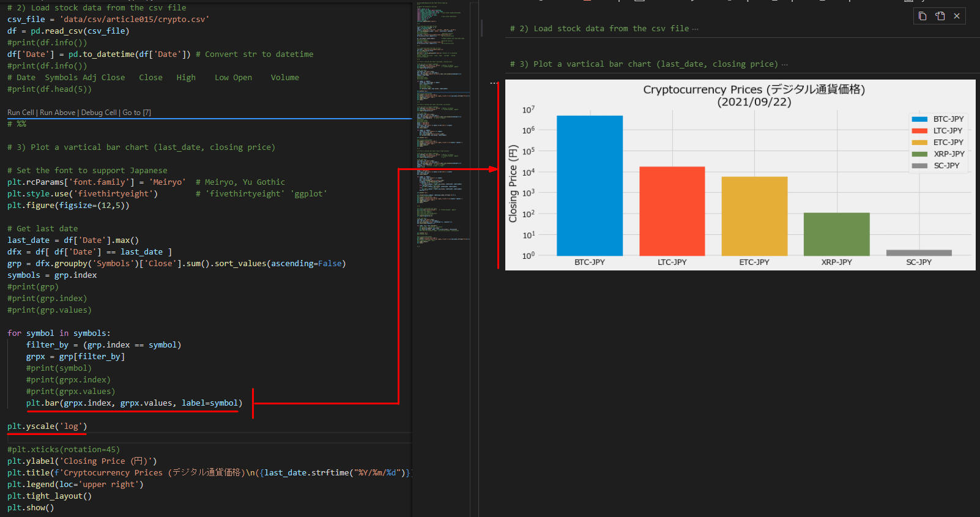This screenshot has width=980, height=517.
Task: Click the 'symbols = grp.index' line
Action: click(x=52, y=275)
